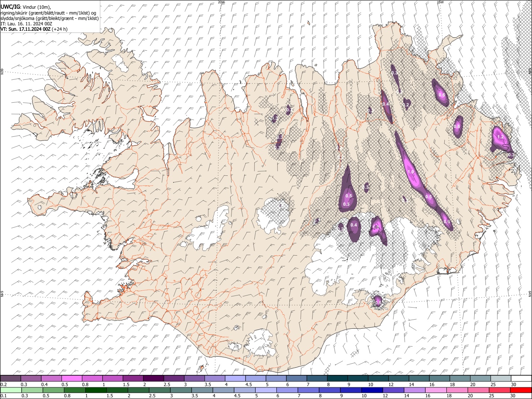Click the '1.2' snowfall value on the east coast
532x399 pixels.
point(500,137)
